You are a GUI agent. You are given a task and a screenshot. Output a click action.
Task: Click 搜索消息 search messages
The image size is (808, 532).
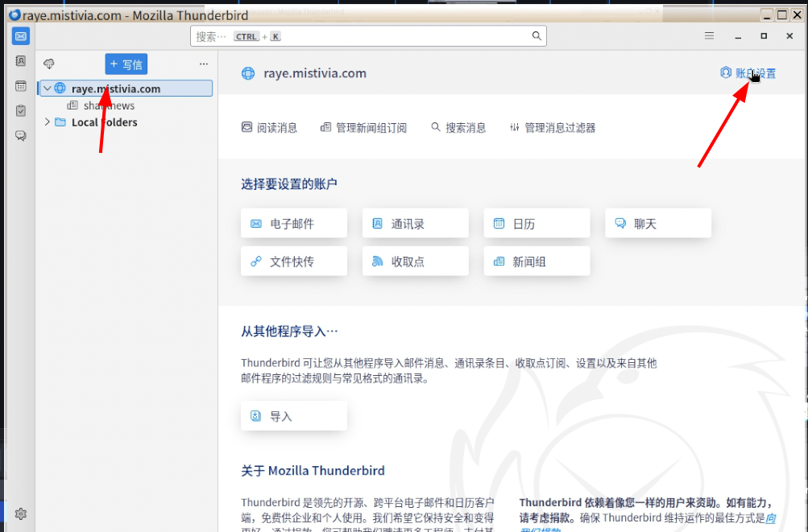[458, 128]
